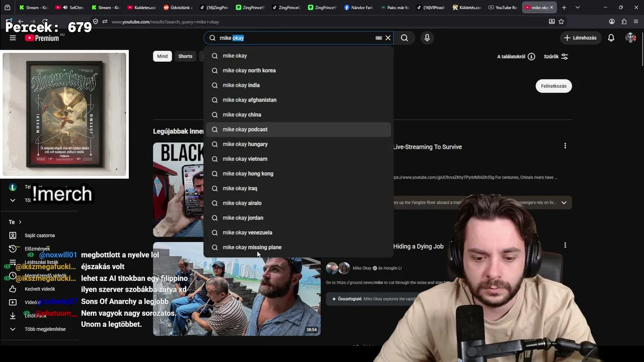This screenshot has height=362, width=644.
Task: Switch to the Paks: már browser tab
Action: [x=395, y=8]
